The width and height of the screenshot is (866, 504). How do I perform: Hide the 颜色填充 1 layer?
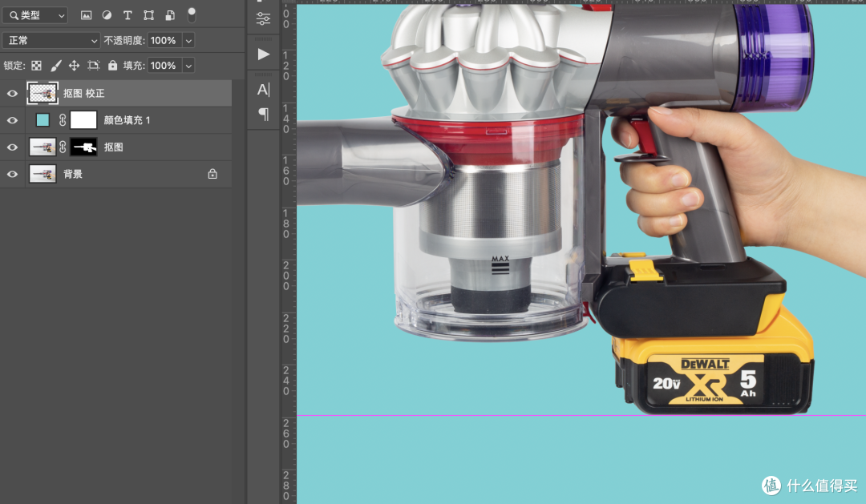[12, 120]
